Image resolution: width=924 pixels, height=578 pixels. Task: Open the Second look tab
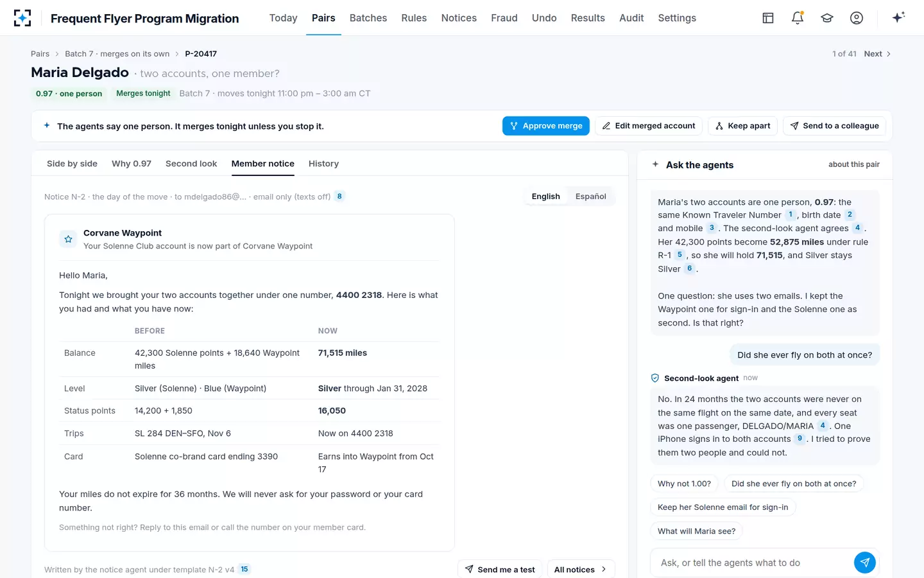[x=191, y=164]
